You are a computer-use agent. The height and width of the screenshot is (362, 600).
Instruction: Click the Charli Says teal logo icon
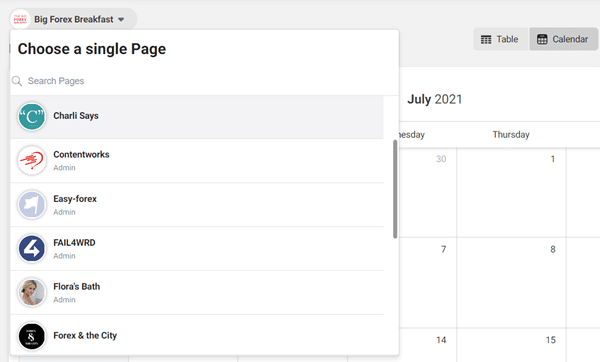[32, 117]
